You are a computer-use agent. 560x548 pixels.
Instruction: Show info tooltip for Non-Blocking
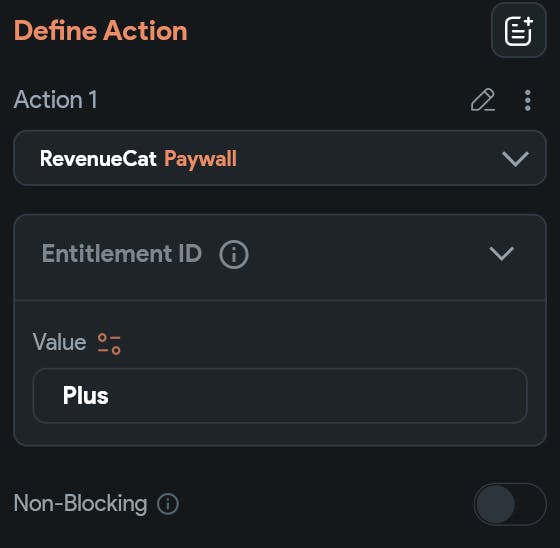pos(168,504)
